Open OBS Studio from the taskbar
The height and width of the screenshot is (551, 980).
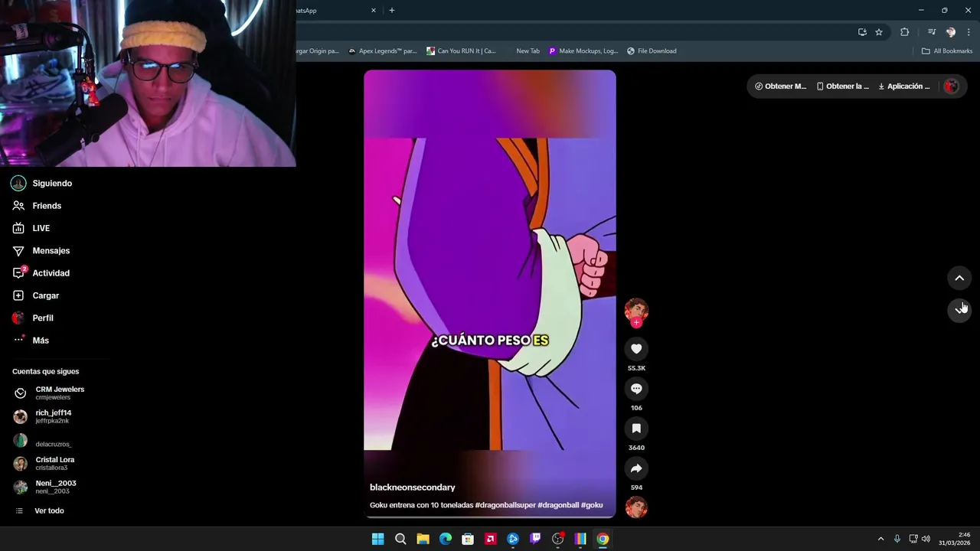click(558, 539)
